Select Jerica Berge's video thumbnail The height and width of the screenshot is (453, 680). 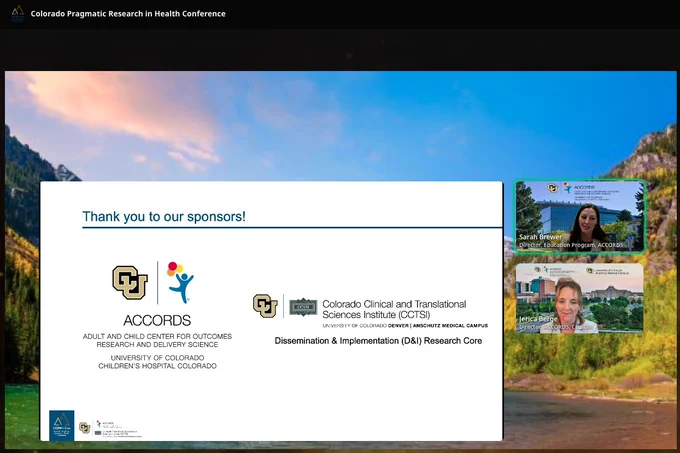579,298
